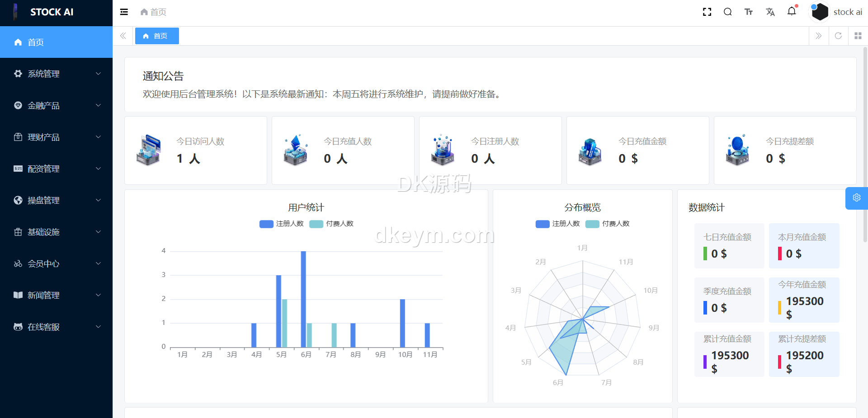Select 首页 in the left sidebar

tap(56, 42)
